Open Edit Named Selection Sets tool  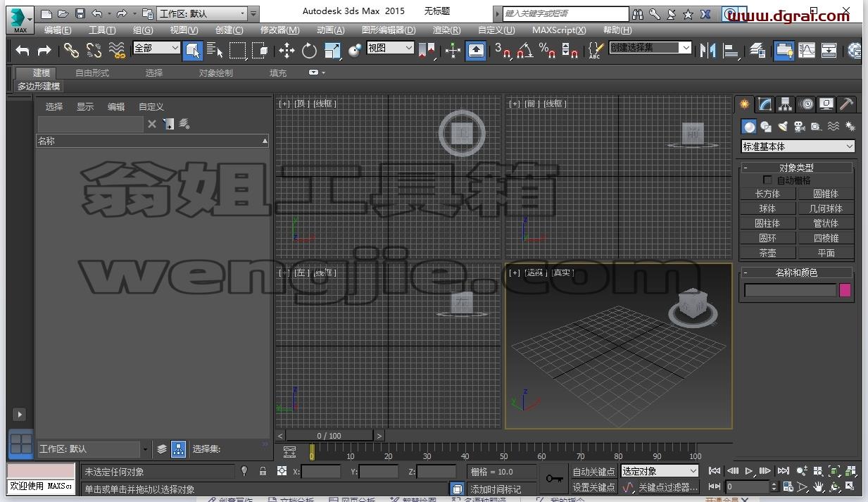[596, 50]
